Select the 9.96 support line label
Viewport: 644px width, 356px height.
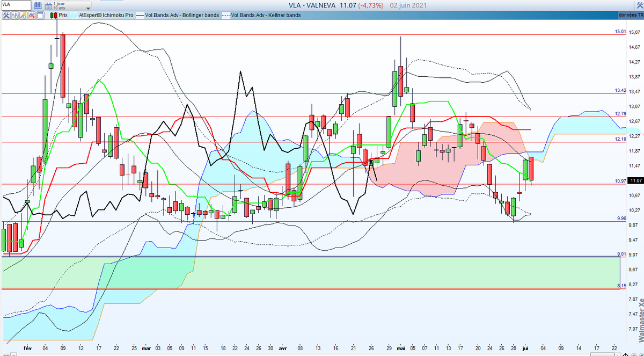(621, 219)
